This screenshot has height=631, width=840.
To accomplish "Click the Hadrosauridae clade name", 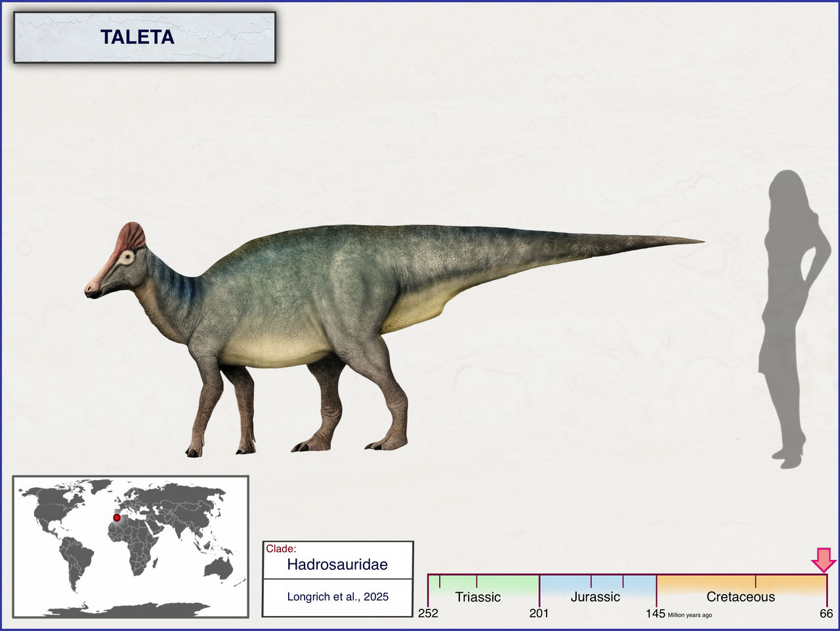I will [337, 565].
